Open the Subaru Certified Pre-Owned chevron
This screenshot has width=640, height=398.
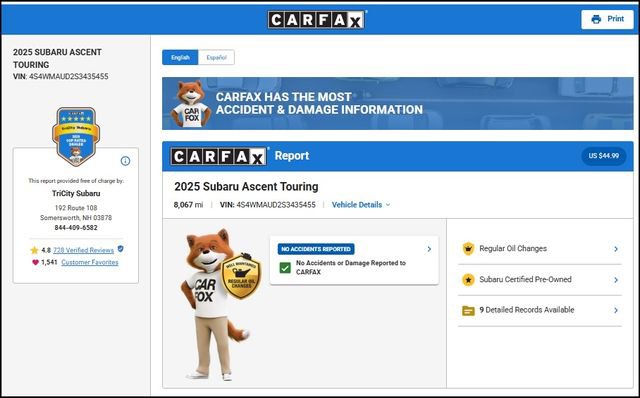click(616, 280)
